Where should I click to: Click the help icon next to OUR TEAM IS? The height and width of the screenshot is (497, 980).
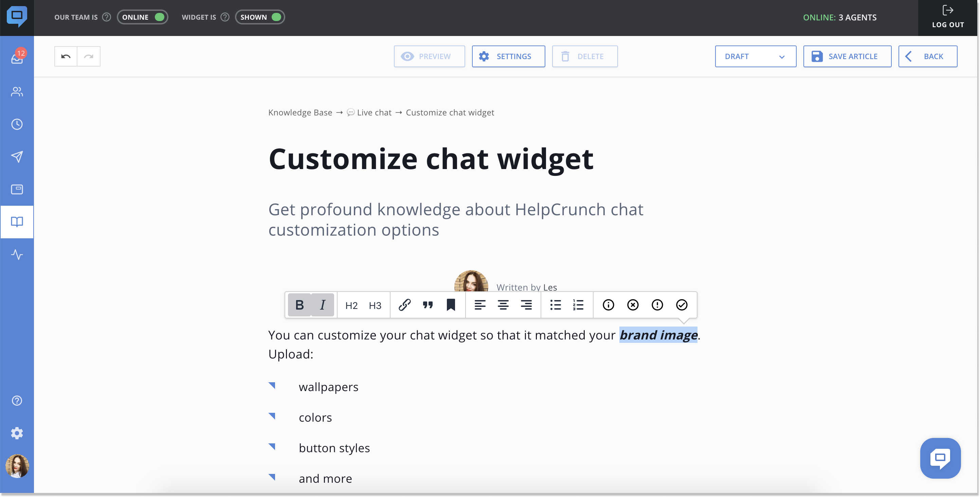coord(107,17)
